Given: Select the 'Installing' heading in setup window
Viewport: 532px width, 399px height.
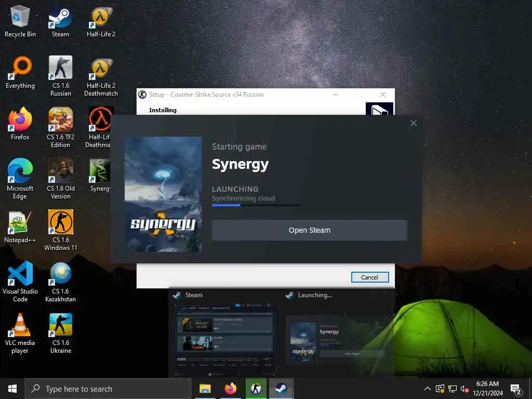Looking at the screenshot, I should pyautogui.click(x=163, y=110).
